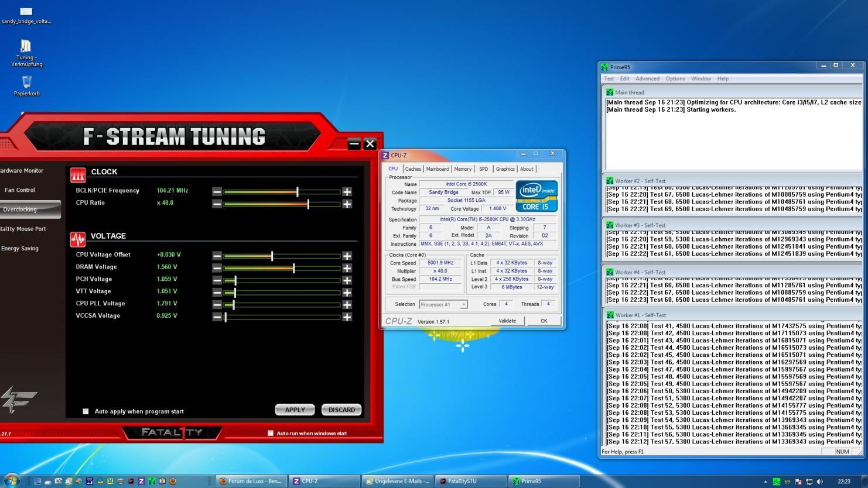Launch Firefox from the quick launch bar
868x488 pixels.
[173, 481]
